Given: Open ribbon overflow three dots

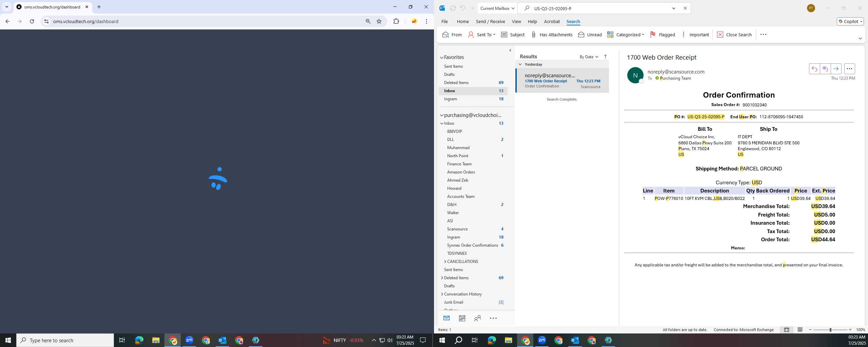Looking at the screenshot, I should click(763, 35).
